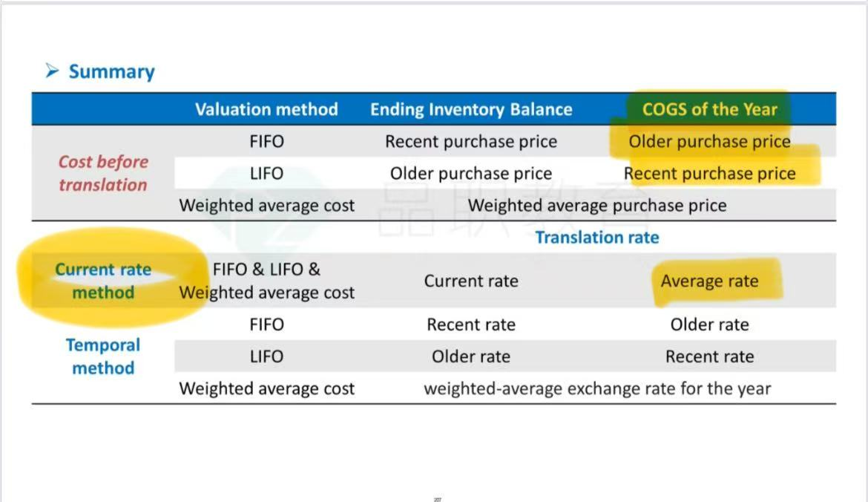Select the highlighted Recent purchase price cell under COGS
The image size is (868, 502).
[710, 174]
